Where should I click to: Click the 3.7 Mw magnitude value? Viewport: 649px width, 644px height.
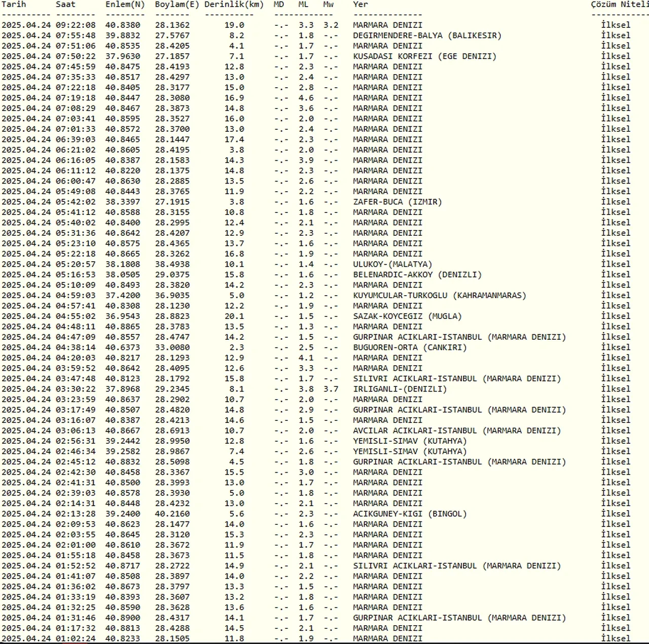[331, 389]
